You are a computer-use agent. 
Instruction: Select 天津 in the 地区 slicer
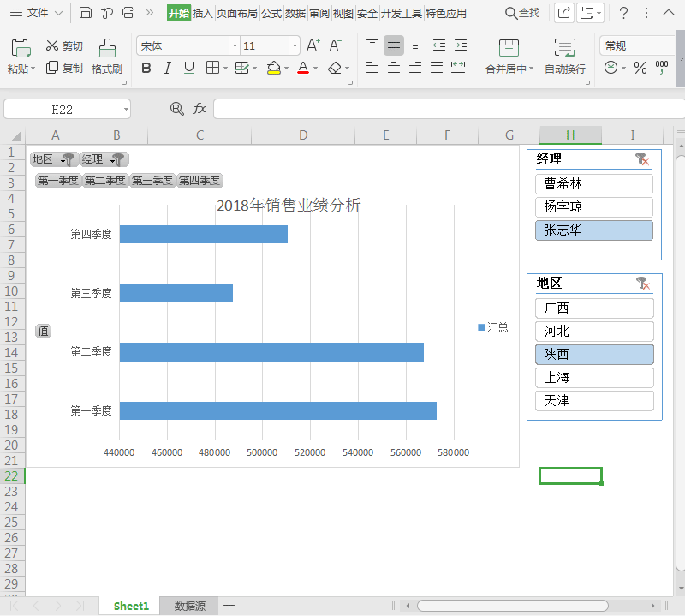point(594,401)
